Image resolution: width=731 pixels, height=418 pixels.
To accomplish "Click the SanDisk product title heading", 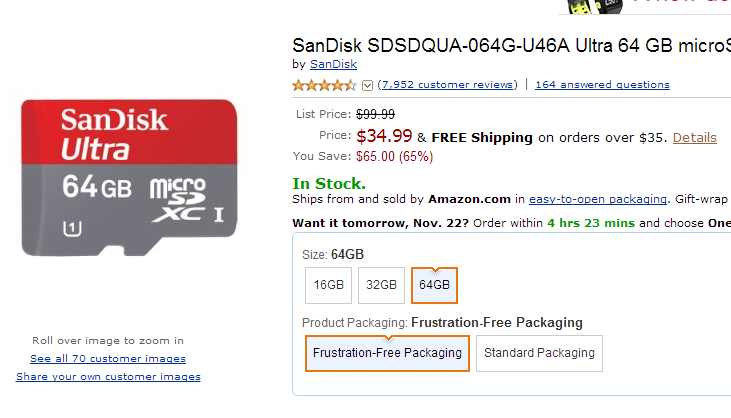I will [510, 45].
